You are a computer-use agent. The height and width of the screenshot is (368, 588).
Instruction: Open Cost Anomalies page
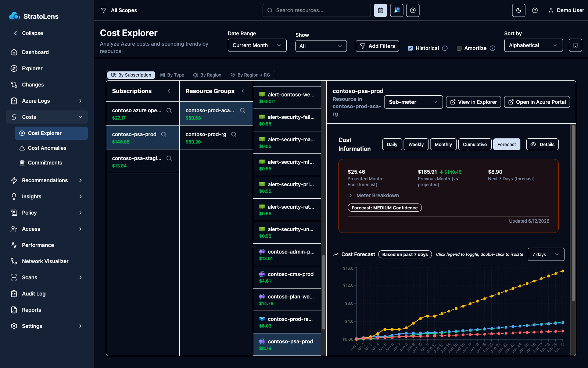point(51,148)
